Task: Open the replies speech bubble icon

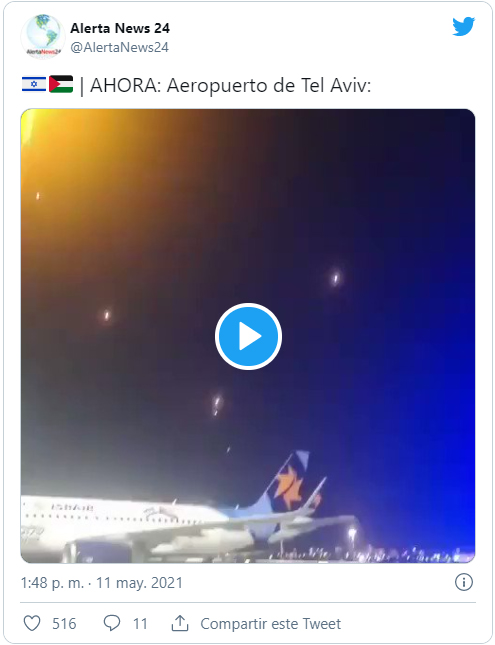Action: [x=112, y=623]
